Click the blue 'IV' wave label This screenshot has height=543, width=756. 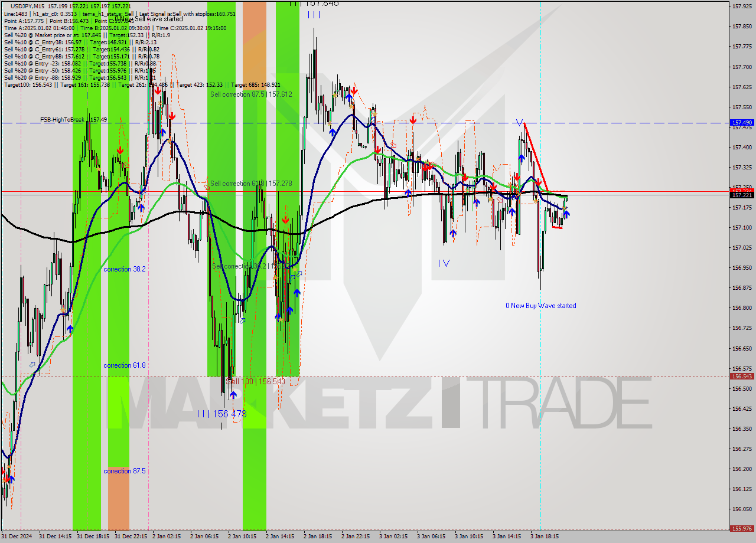(x=444, y=263)
